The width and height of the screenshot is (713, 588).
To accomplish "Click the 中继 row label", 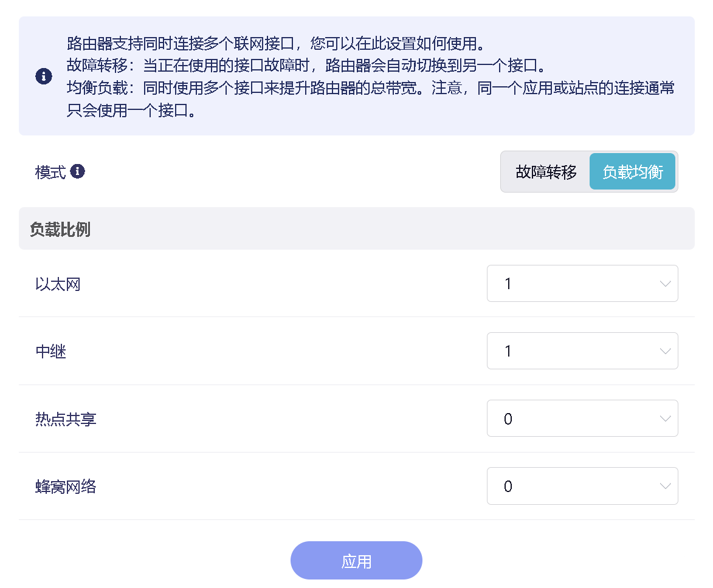I will pyautogui.click(x=50, y=352).
